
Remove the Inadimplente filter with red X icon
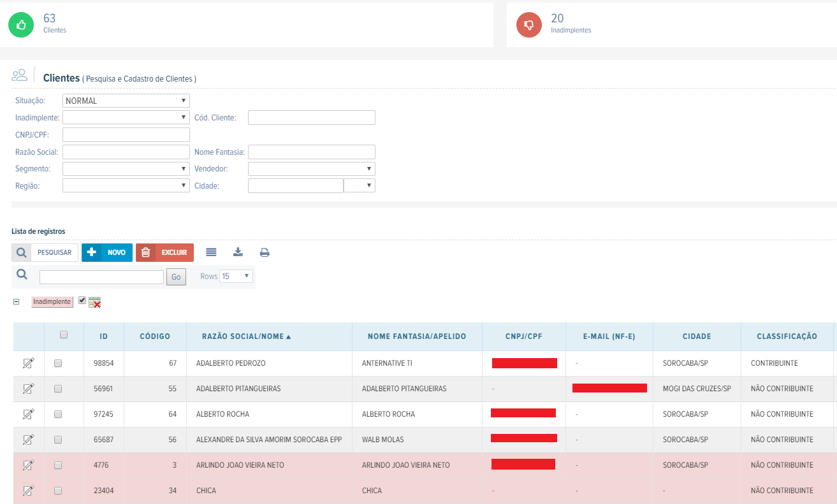point(94,302)
